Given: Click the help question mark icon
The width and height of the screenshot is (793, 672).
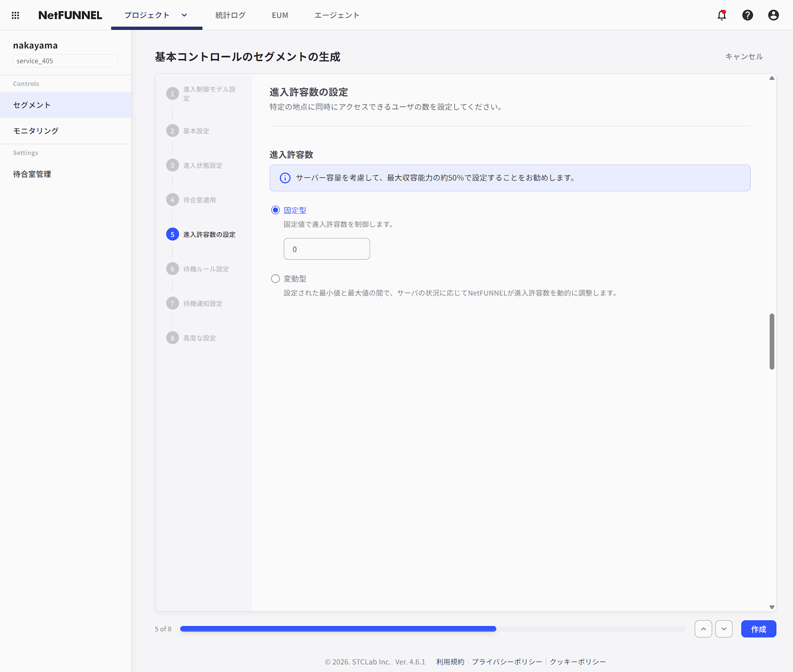Looking at the screenshot, I should 747,15.
